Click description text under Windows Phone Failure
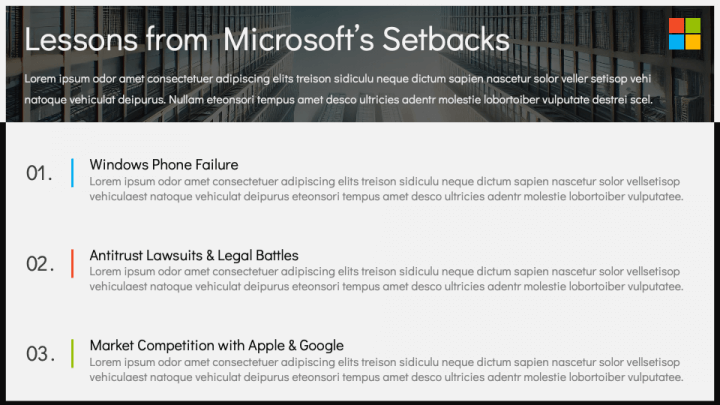Screen dimensions: 720x405 [386, 189]
